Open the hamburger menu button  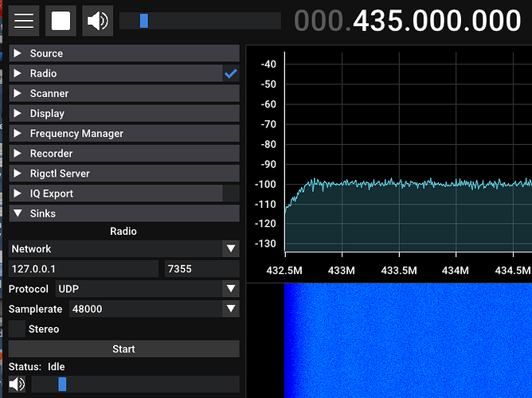coord(24,20)
